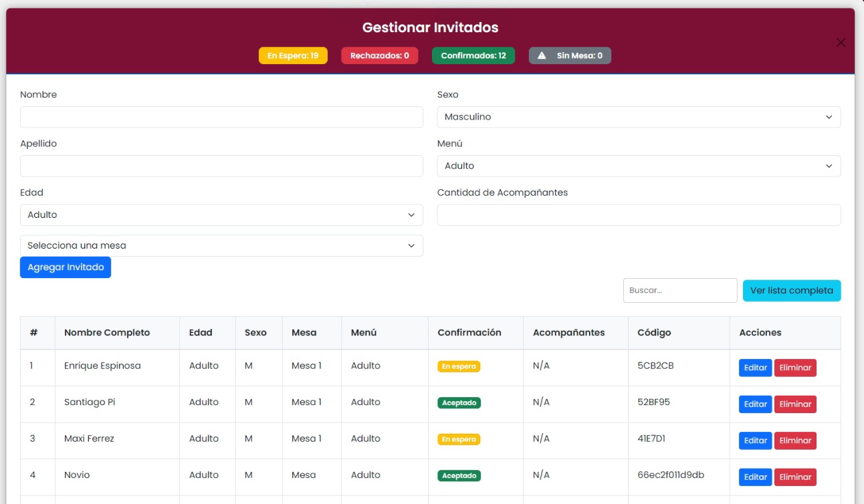Click the warning icon in Sin Mesa badge
The width and height of the screenshot is (864, 504).
[x=542, y=55]
